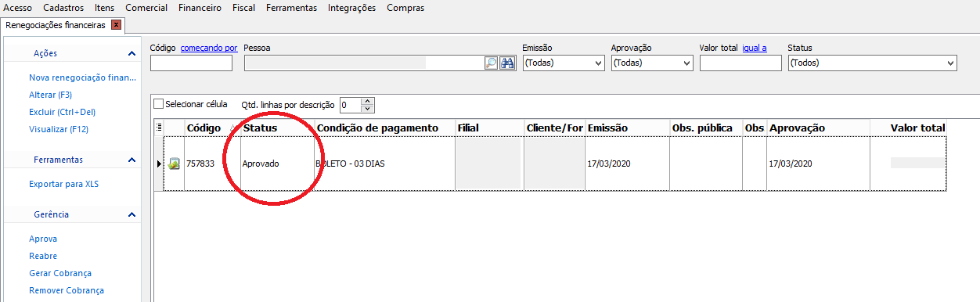980x302 pixels.
Task: Click Condição de pagamento column header
Action: point(384,128)
